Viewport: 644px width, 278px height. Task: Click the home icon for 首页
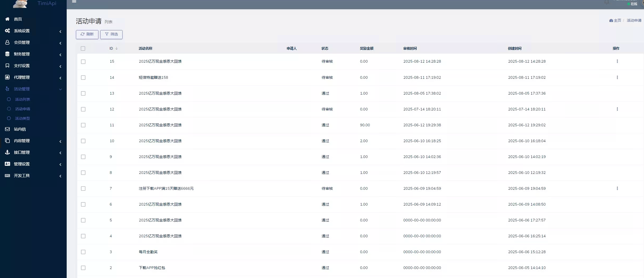tap(7, 19)
